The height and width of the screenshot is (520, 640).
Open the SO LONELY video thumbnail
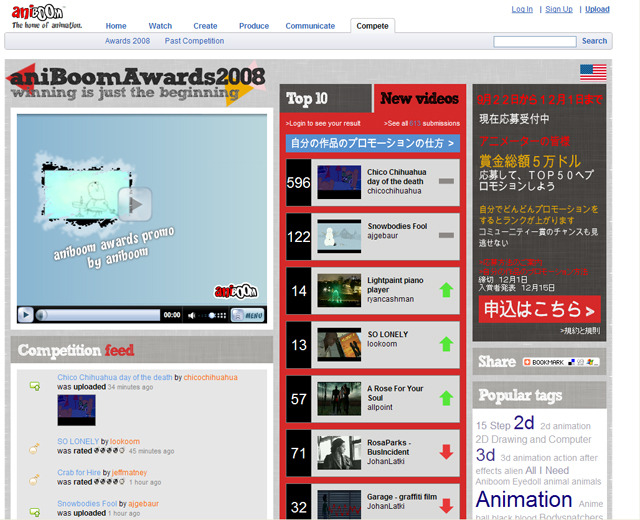(x=339, y=344)
